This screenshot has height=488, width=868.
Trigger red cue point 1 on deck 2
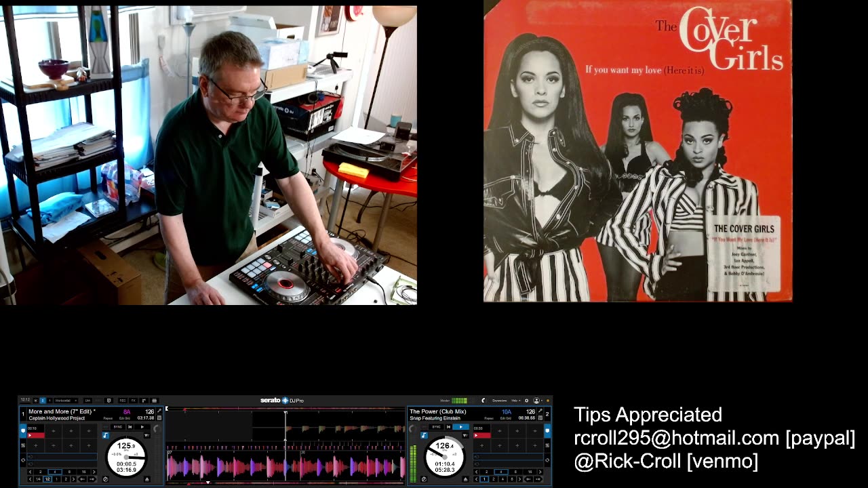pos(482,436)
